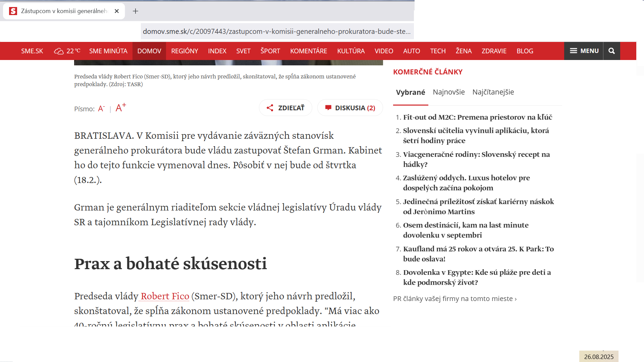Open the AUTO section
The width and height of the screenshot is (644, 362).
412,51
